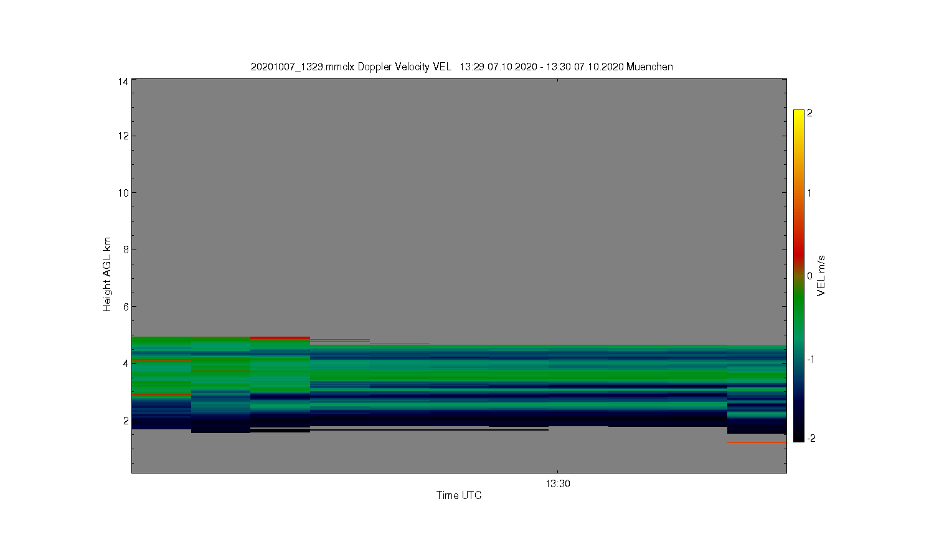This screenshot has width=934, height=560.
Task: Click the 'Height AGL km' axis label
Action: (x=107, y=274)
